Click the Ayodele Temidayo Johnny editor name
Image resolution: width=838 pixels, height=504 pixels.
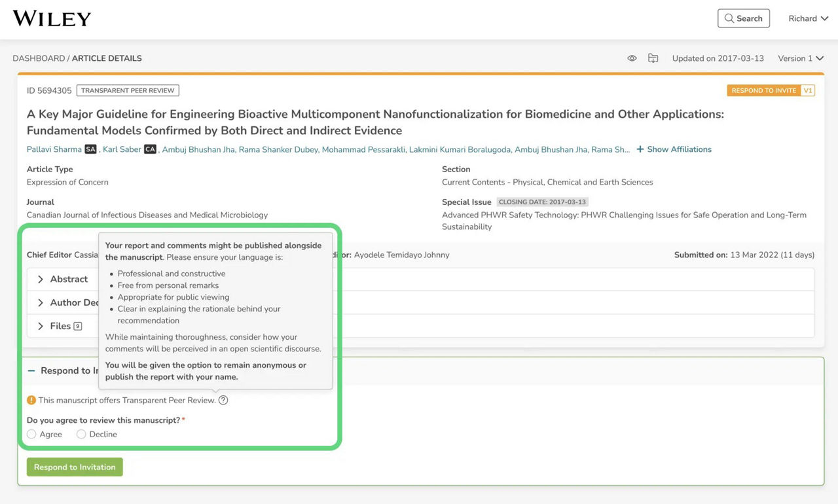tap(401, 255)
